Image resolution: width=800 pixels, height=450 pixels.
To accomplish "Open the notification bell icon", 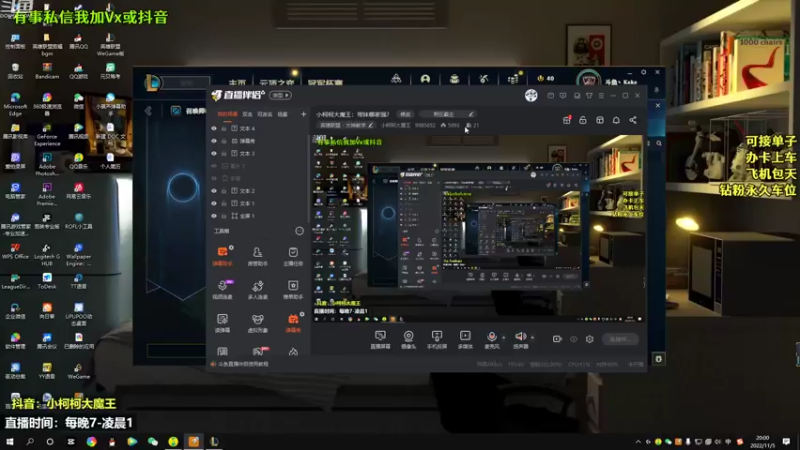I will click(616, 120).
